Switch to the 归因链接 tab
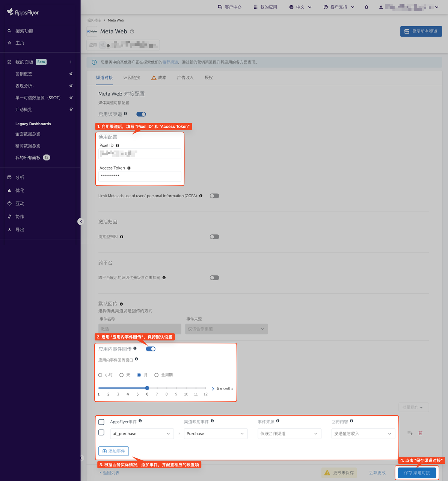Screen dimensions: 448x481 click(x=131, y=77)
